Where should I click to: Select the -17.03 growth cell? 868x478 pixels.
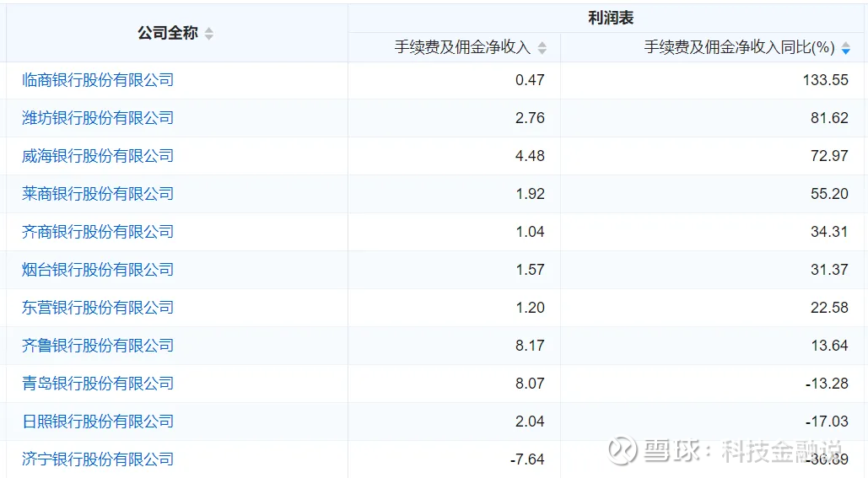point(712,422)
